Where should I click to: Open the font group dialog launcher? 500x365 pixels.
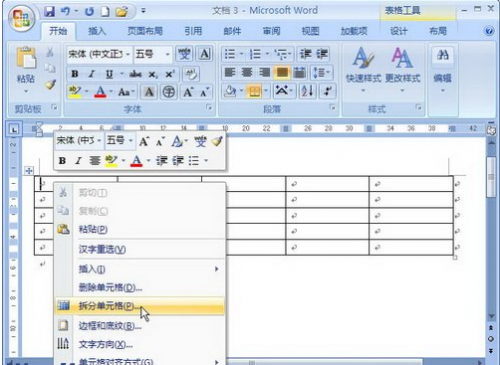pyautogui.click(x=209, y=107)
